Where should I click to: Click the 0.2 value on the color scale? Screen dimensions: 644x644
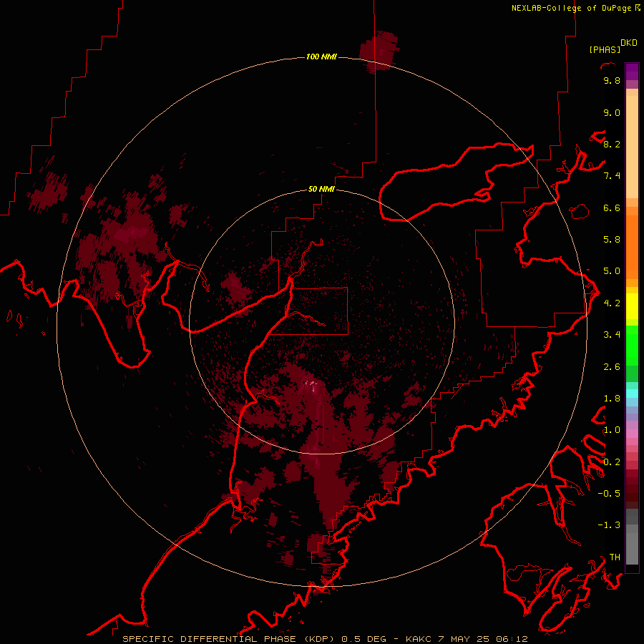coord(612,462)
